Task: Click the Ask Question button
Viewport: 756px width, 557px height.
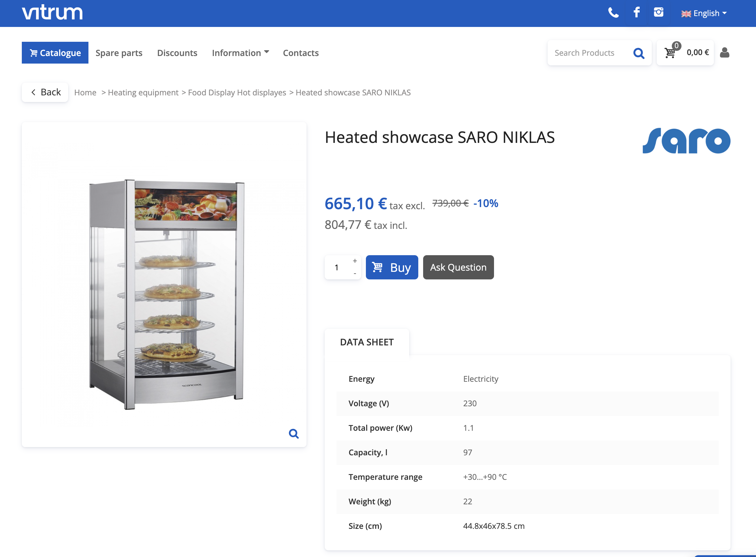Action: tap(458, 267)
